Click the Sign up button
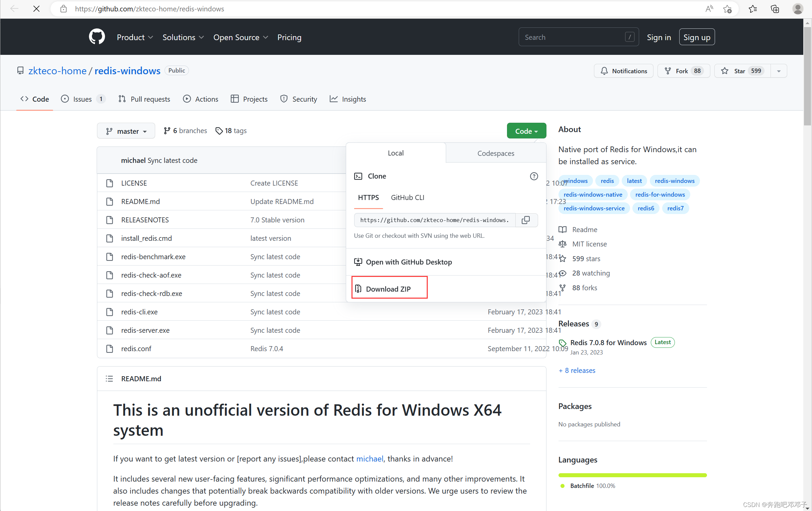Viewport: 812px width, 511px height. click(x=697, y=37)
